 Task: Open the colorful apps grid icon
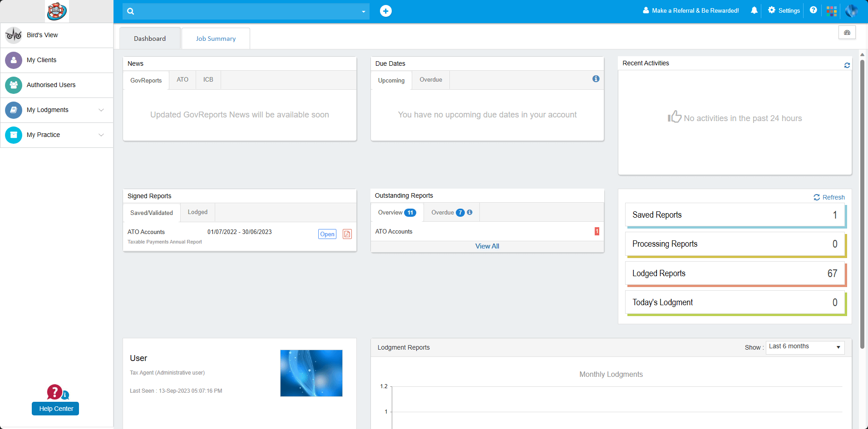(x=832, y=11)
